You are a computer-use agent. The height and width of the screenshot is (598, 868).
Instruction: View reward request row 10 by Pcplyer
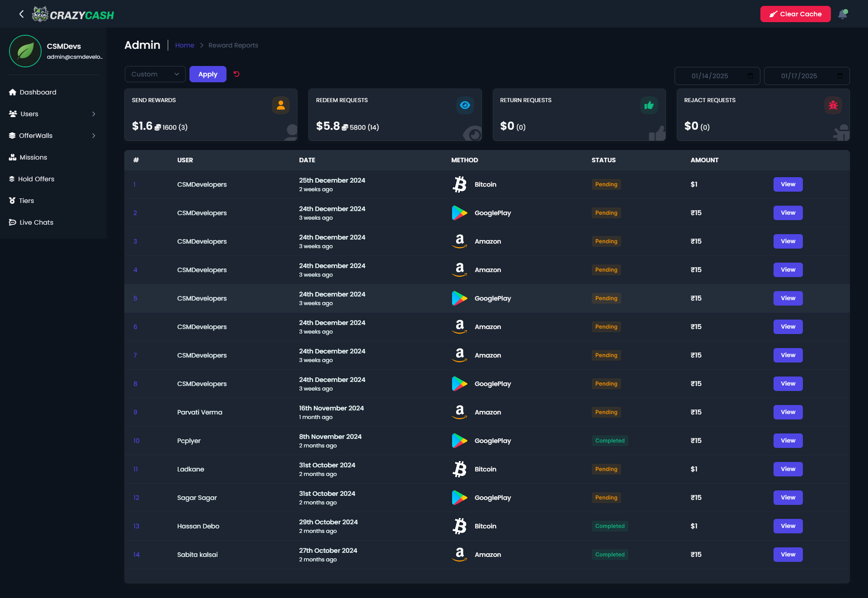(x=788, y=441)
